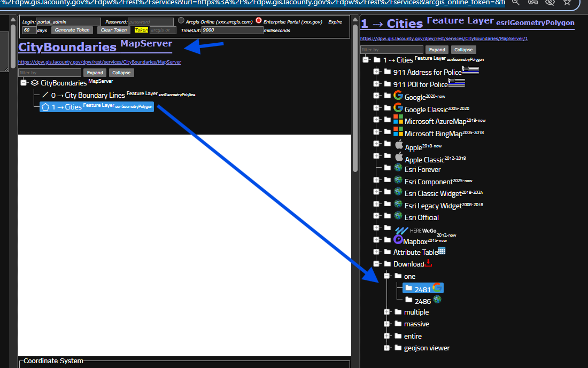
Task: Collapse the CityBoundaries root tree node
Action: [24, 83]
